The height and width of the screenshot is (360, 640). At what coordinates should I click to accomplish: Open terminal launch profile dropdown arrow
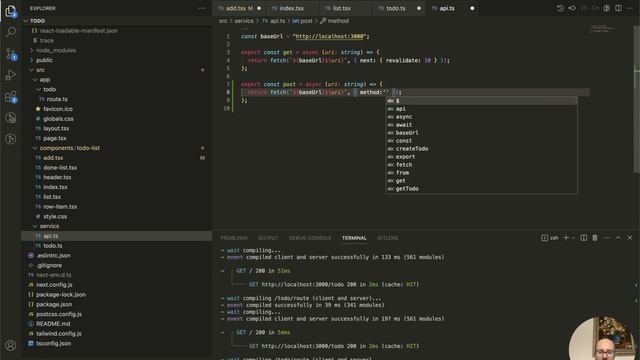(573, 238)
